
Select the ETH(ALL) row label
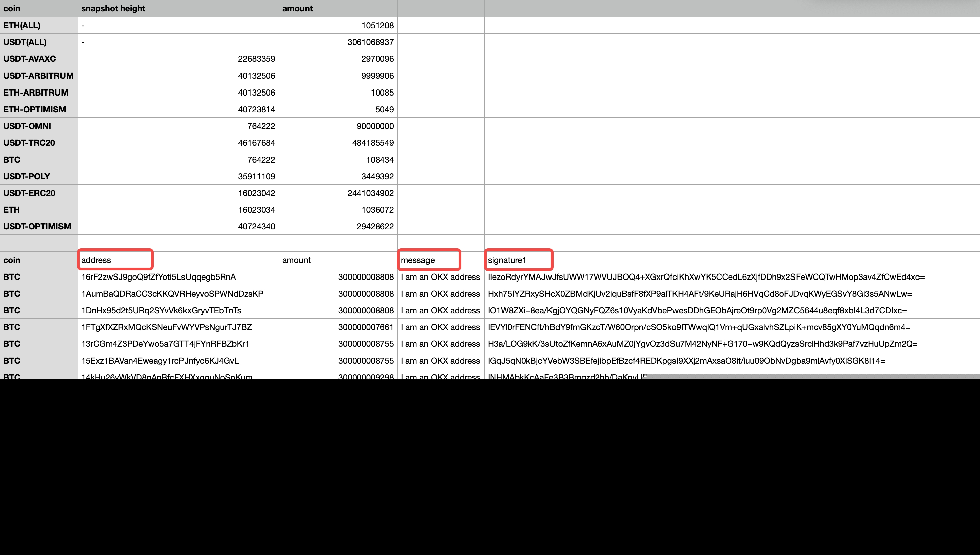[22, 25]
